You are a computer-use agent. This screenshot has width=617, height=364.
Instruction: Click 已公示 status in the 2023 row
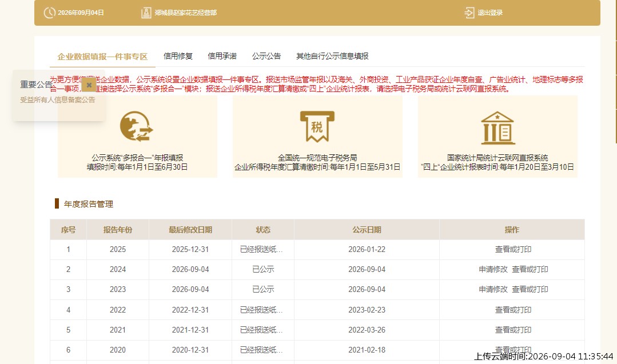[x=263, y=289]
